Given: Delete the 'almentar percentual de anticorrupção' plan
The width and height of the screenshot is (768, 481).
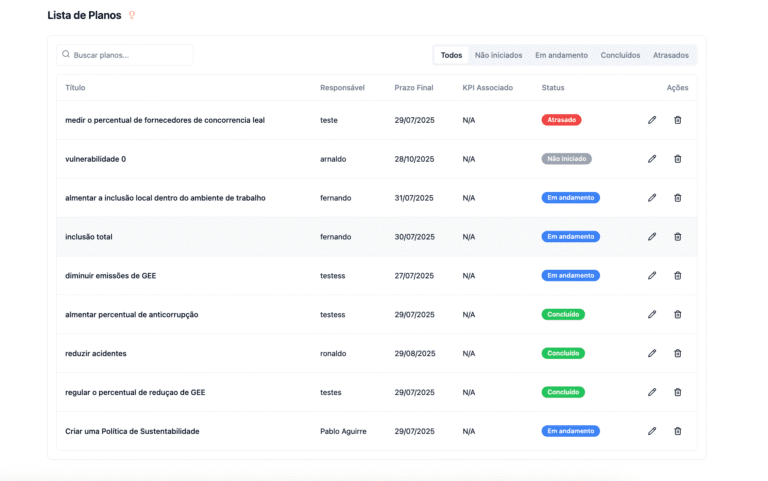Looking at the screenshot, I should click(677, 314).
